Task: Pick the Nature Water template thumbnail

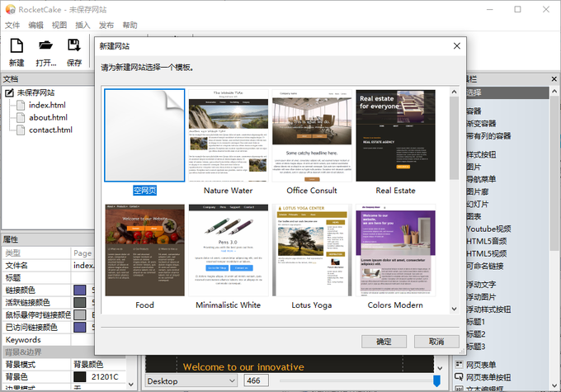Action: point(228,135)
